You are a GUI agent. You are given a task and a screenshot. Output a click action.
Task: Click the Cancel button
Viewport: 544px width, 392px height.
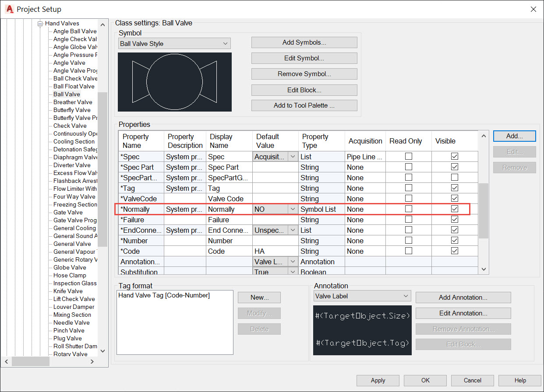click(x=473, y=381)
